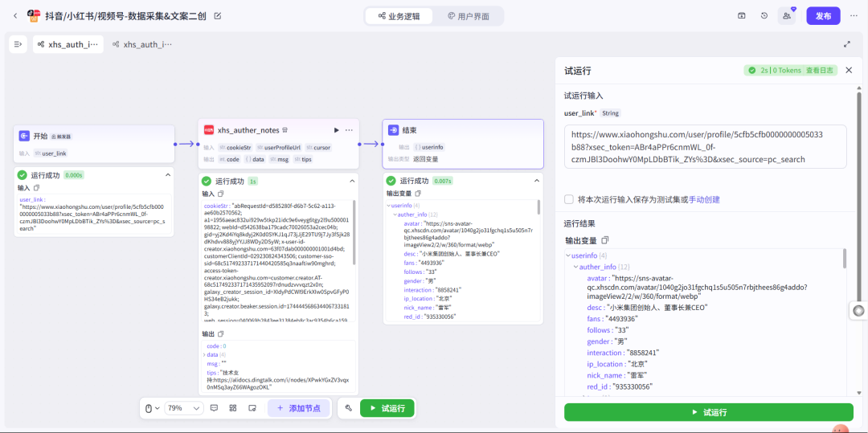This screenshot has width=868, height=433.
Task: Collapse userinfo in 结束 node output
Action: click(389, 206)
